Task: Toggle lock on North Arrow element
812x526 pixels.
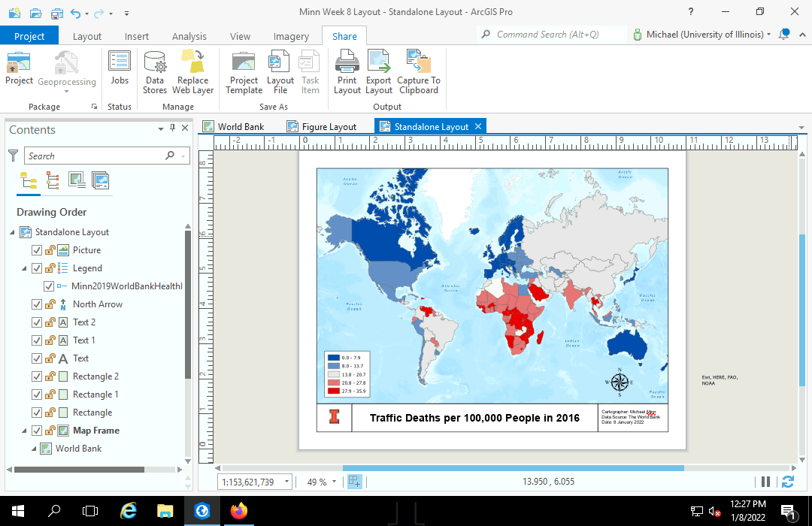Action: pos(50,304)
